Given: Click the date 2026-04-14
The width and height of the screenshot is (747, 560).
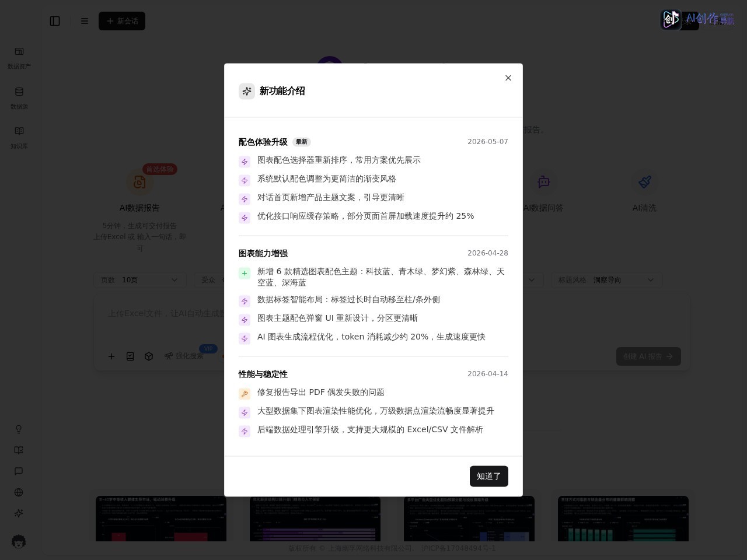Looking at the screenshot, I should point(488,374).
